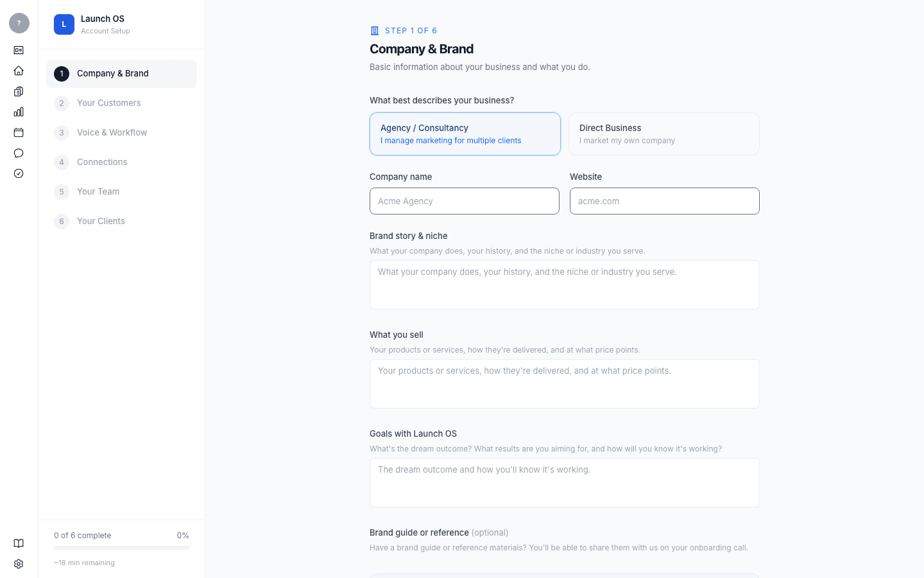This screenshot has height=578, width=924.
Task: Click 'What best describes your business?' label
Action: (x=442, y=100)
